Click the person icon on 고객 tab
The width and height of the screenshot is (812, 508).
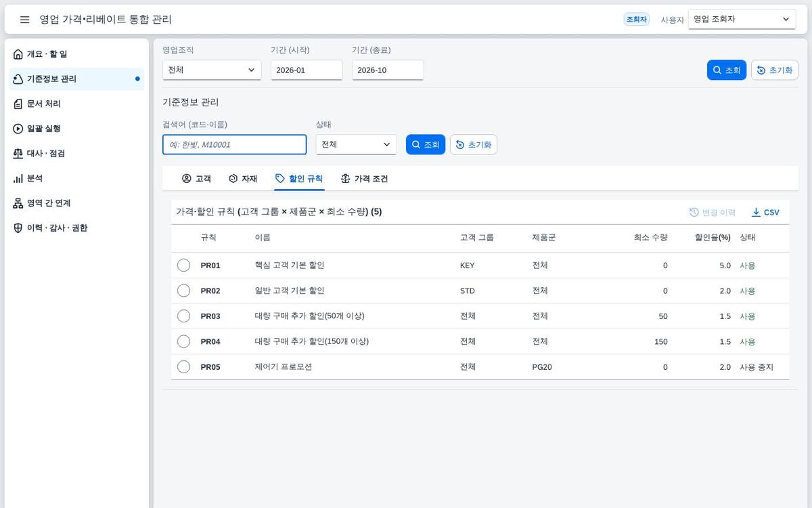click(187, 179)
